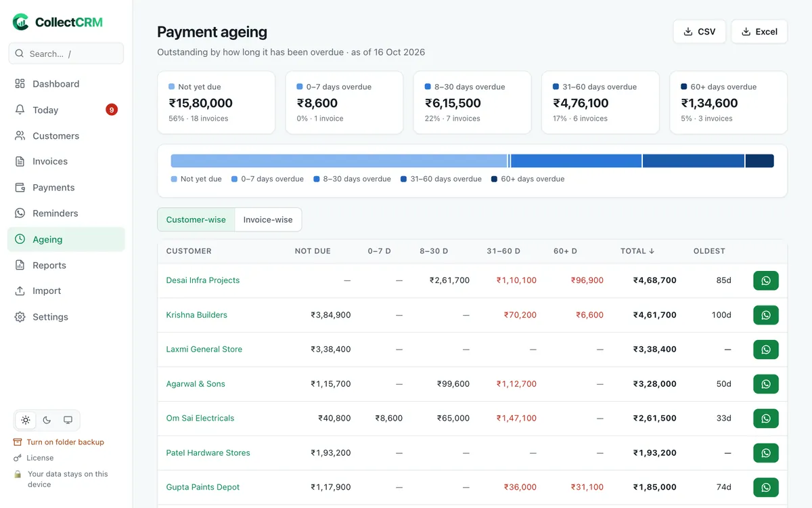
Task: Click the Invoices document icon
Action: (x=20, y=161)
